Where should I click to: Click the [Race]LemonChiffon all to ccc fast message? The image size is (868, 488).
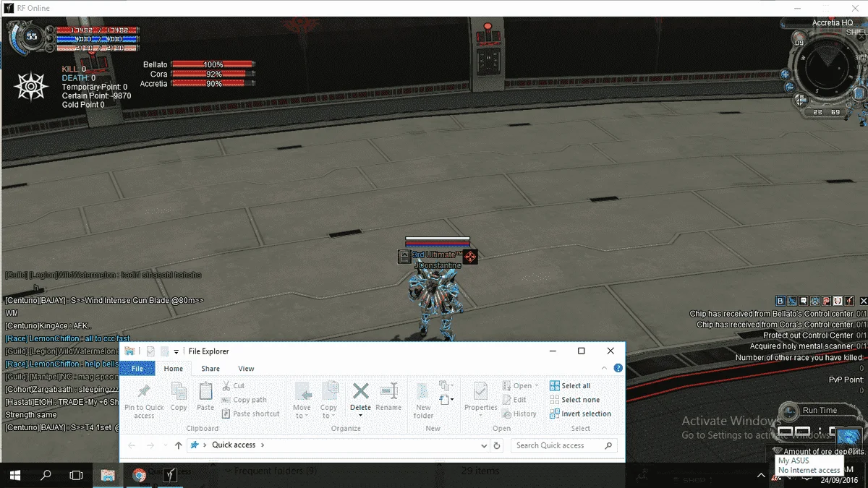[67, 338]
